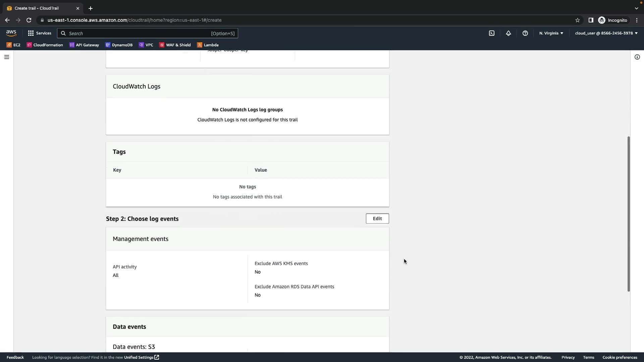Open the CloudShell terminal icon
Screen dimensions: 644x362
click(x=492, y=33)
